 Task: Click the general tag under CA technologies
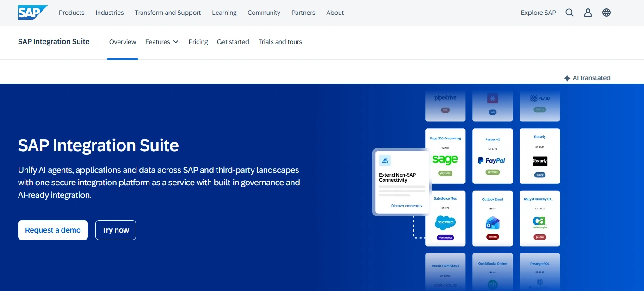[x=539, y=237]
